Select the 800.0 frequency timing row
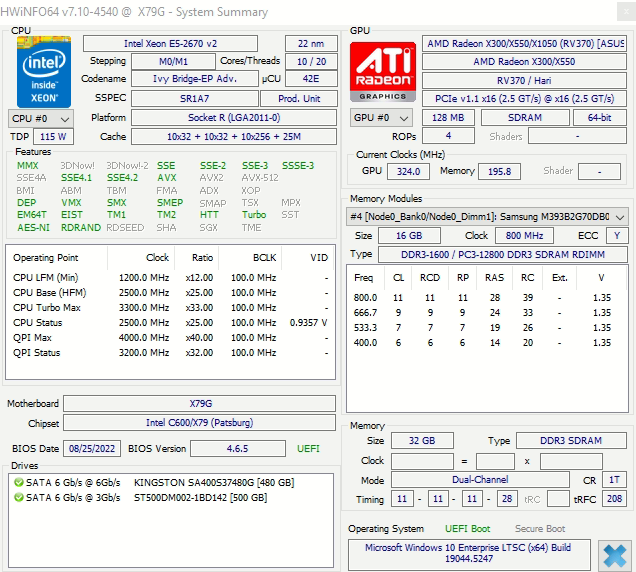This screenshot has height=572, width=636. [x=487, y=298]
